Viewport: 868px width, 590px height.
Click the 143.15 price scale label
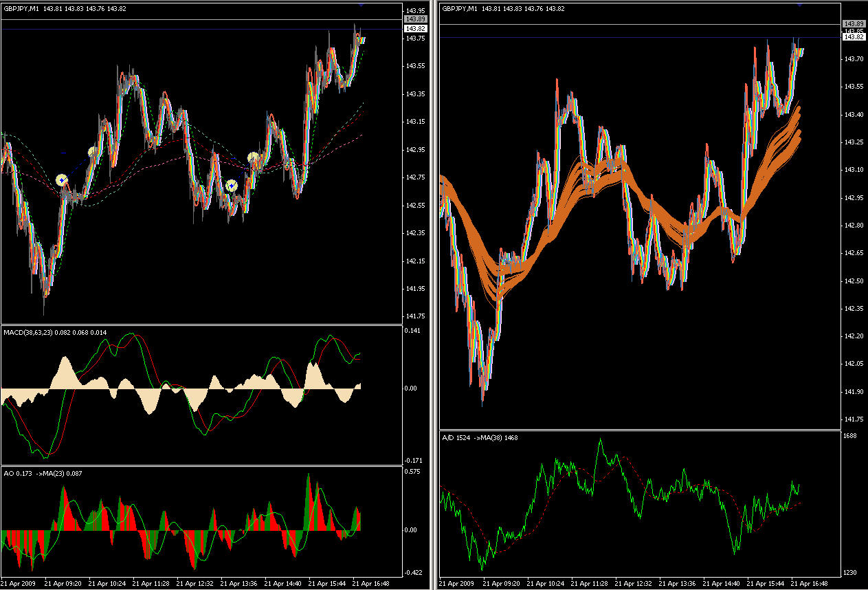tap(414, 122)
